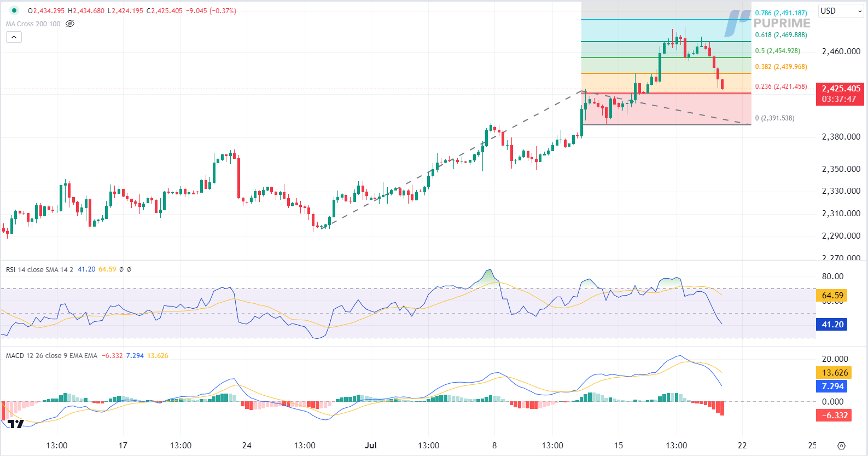Click the 17 date label on time axis
Screen dimensions: 868x456
(x=123, y=446)
